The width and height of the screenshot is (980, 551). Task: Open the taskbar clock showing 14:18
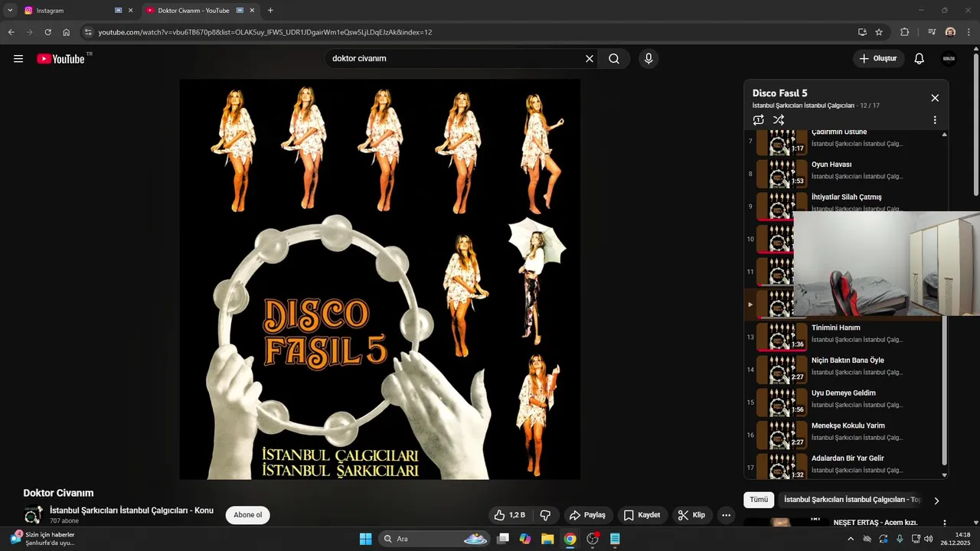pyautogui.click(x=954, y=539)
